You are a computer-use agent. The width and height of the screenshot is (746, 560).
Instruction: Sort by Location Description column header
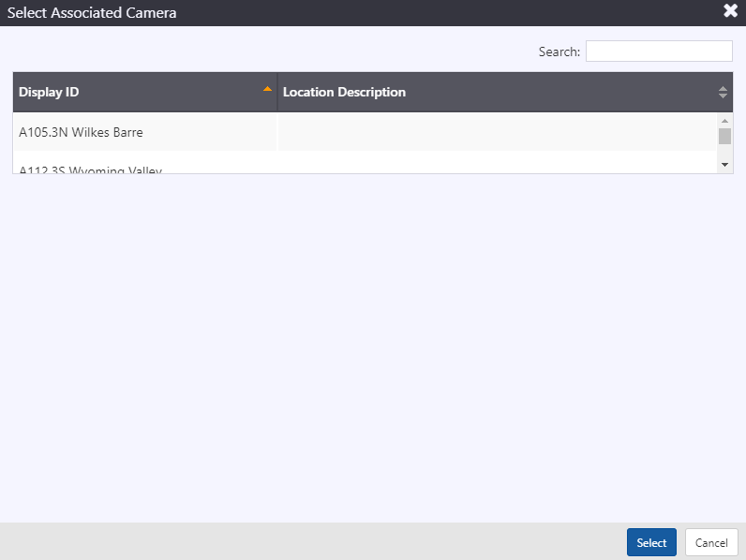click(x=505, y=92)
